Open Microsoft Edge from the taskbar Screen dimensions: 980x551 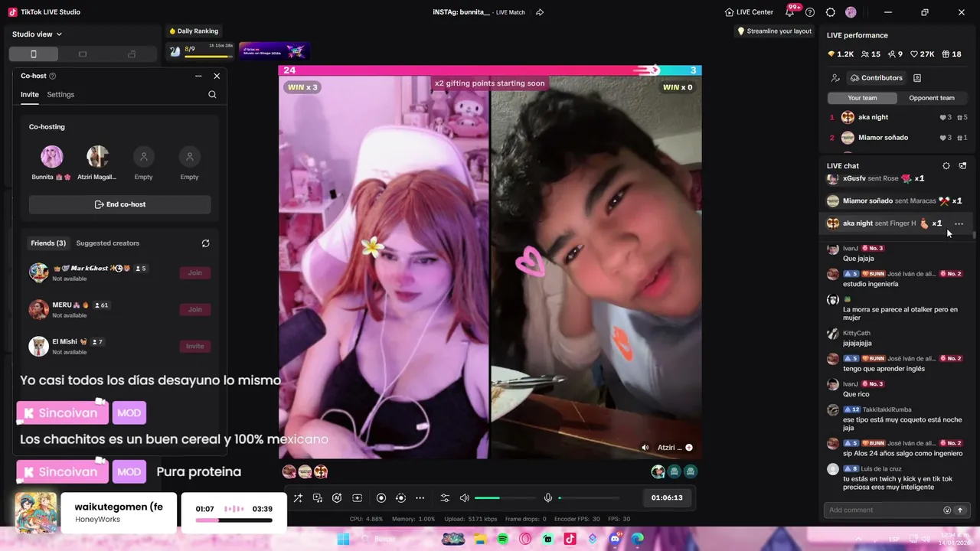click(x=638, y=539)
